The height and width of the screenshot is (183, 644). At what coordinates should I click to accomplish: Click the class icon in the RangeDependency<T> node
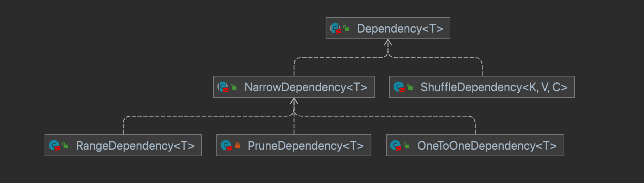tap(54, 146)
